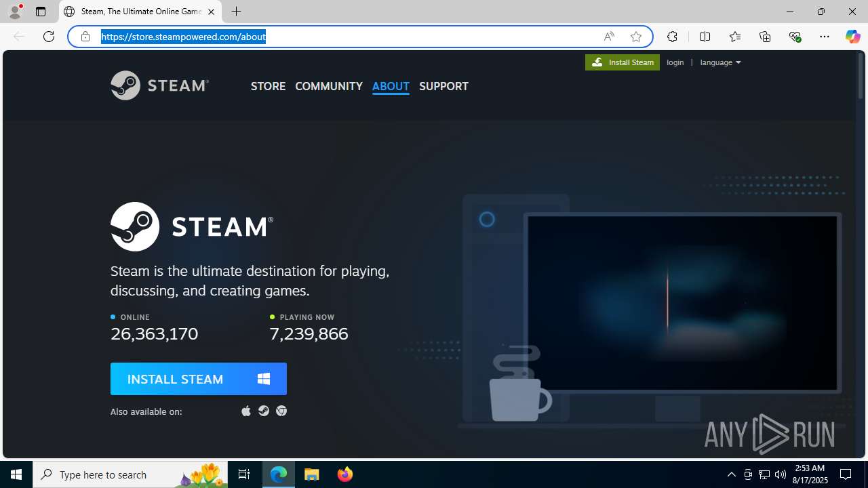The image size is (868, 488).
Task: Refresh the page
Action: (49, 37)
